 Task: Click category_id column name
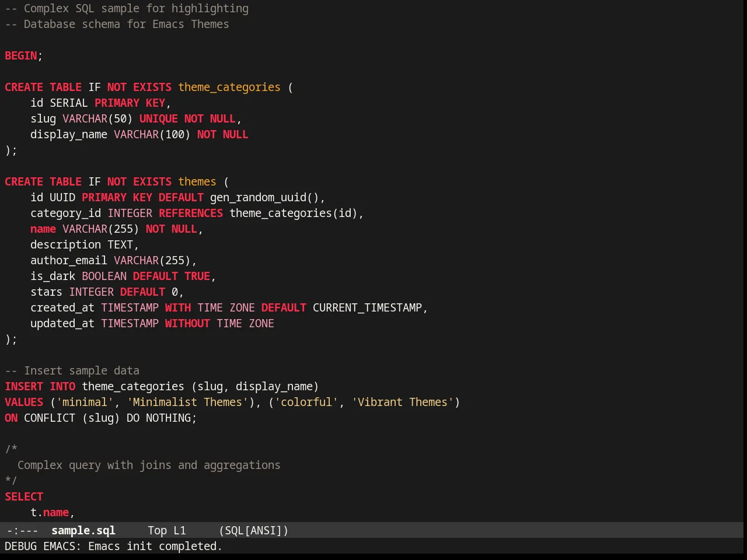click(x=66, y=213)
